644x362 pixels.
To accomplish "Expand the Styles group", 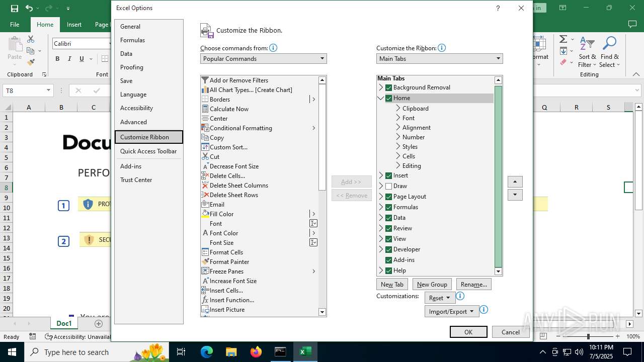I will coord(398,146).
